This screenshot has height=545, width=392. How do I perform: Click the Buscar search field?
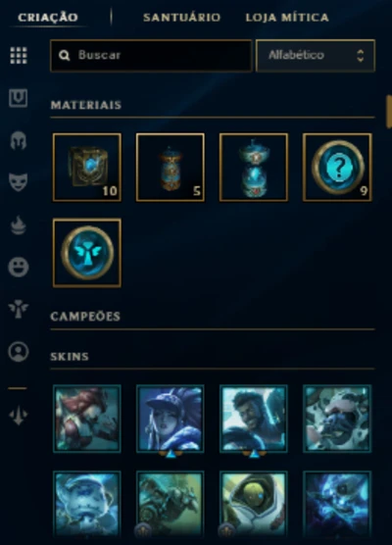[151, 56]
